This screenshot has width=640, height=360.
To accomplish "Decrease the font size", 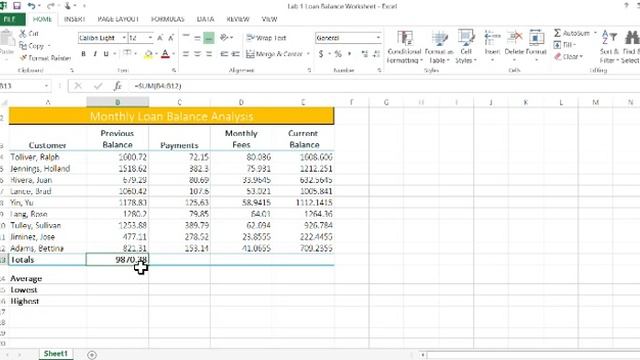I will [x=171, y=38].
